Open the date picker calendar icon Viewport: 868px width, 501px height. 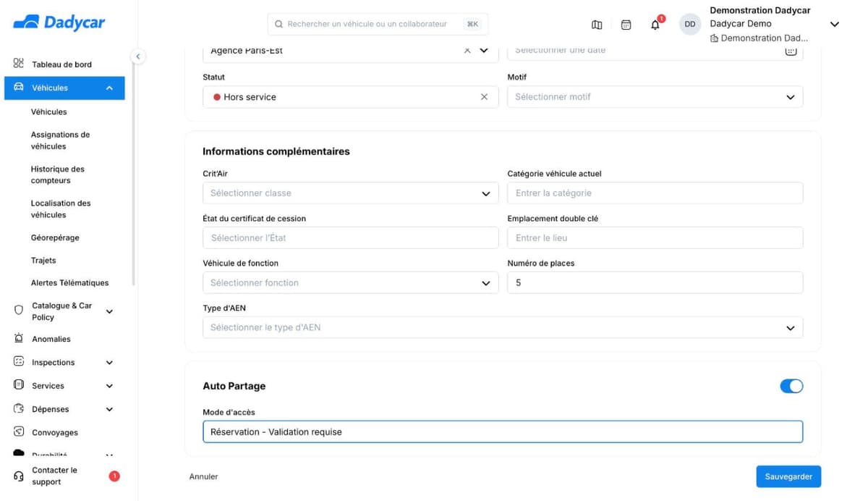791,51
